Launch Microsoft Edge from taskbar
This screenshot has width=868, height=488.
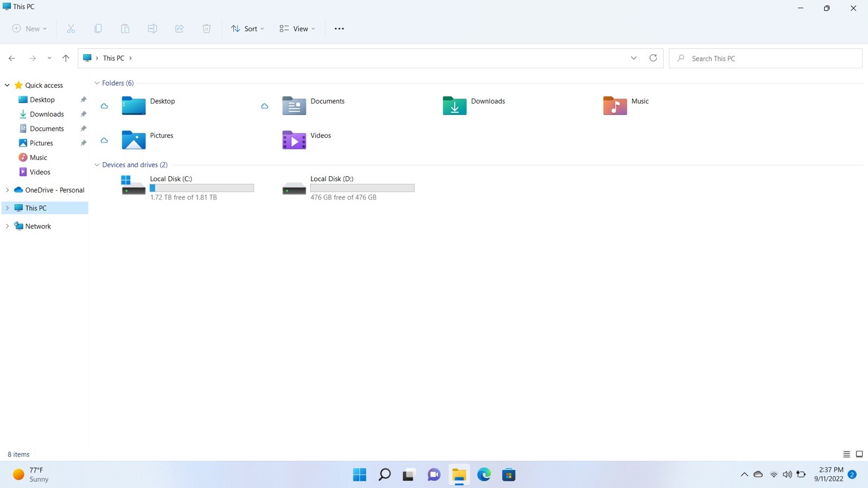click(x=484, y=475)
